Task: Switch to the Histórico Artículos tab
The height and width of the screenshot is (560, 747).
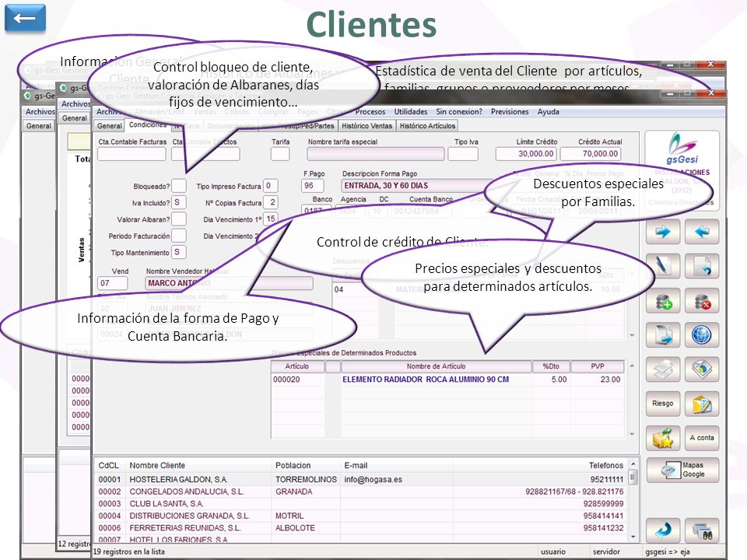Action: click(427, 126)
